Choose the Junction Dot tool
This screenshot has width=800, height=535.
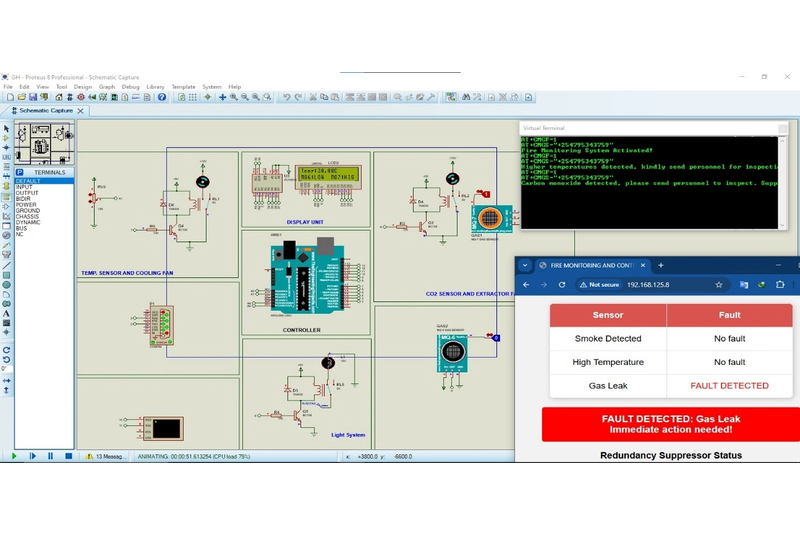pos(6,147)
